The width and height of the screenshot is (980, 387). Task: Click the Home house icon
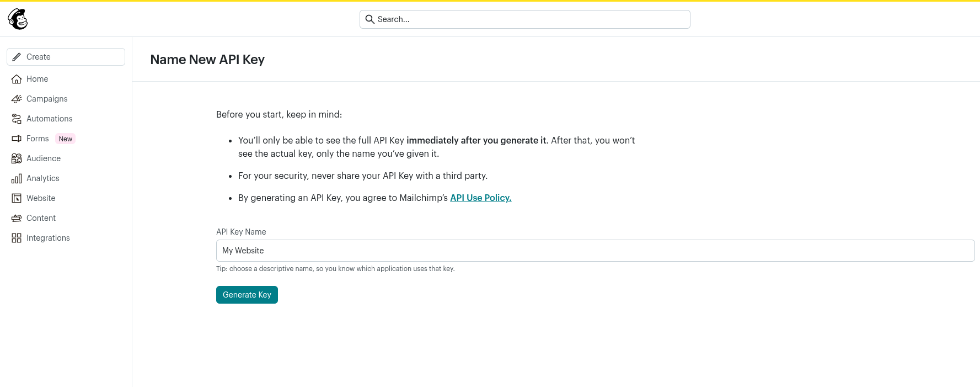click(17, 79)
